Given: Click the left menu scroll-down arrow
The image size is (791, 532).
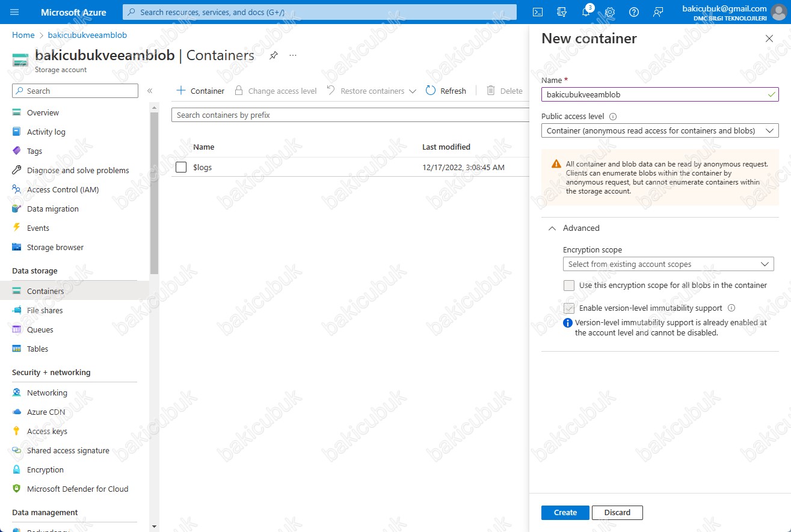Looking at the screenshot, I should [x=154, y=527].
